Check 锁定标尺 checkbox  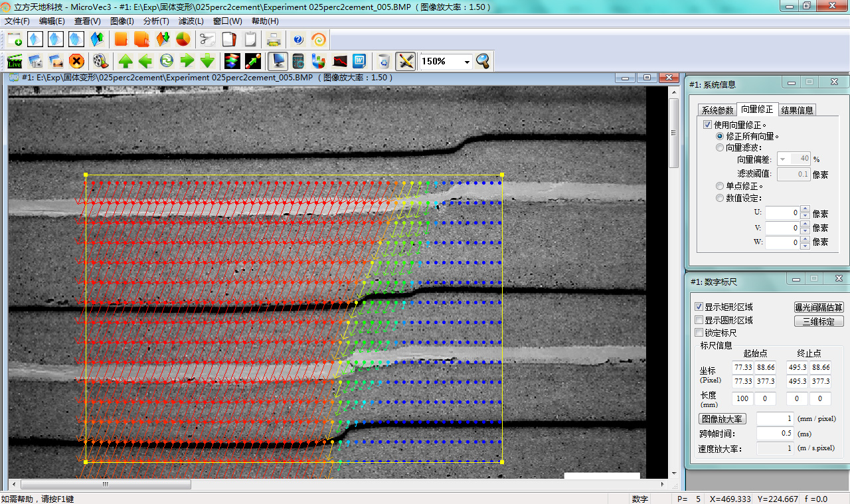[x=699, y=333]
